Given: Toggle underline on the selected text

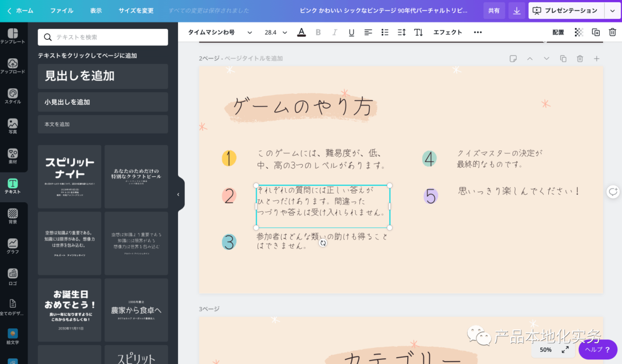Looking at the screenshot, I should [x=351, y=32].
